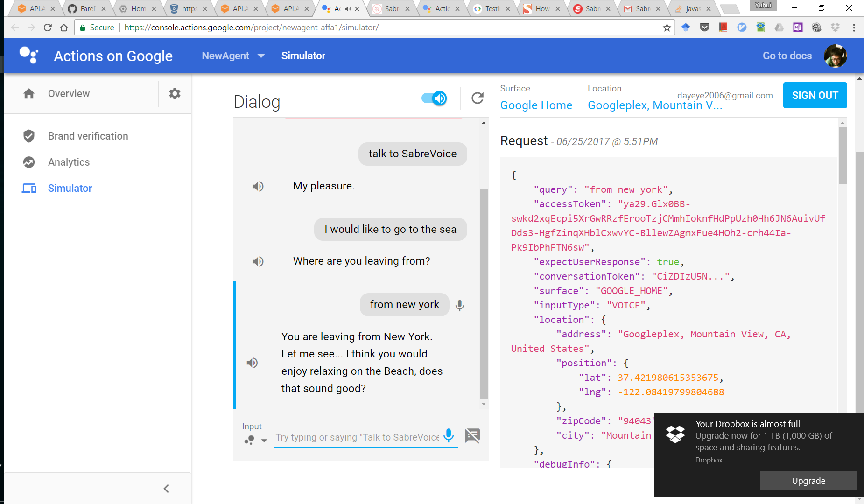Change the Surface from Google Home
864x504 pixels.
536,105
